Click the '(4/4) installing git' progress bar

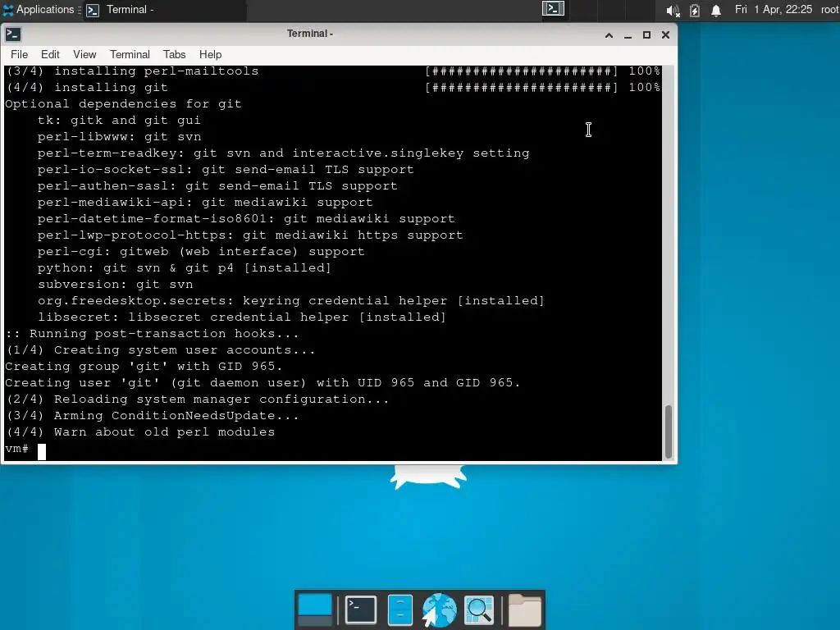(x=522, y=87)
